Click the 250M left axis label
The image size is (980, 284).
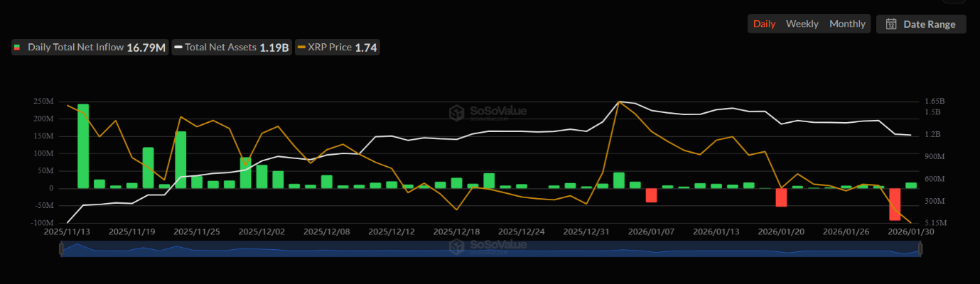pyautogui.click(x=43, y=102)
